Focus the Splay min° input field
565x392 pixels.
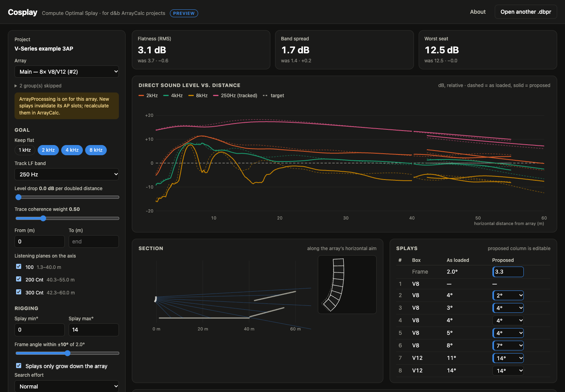(40, 330)
